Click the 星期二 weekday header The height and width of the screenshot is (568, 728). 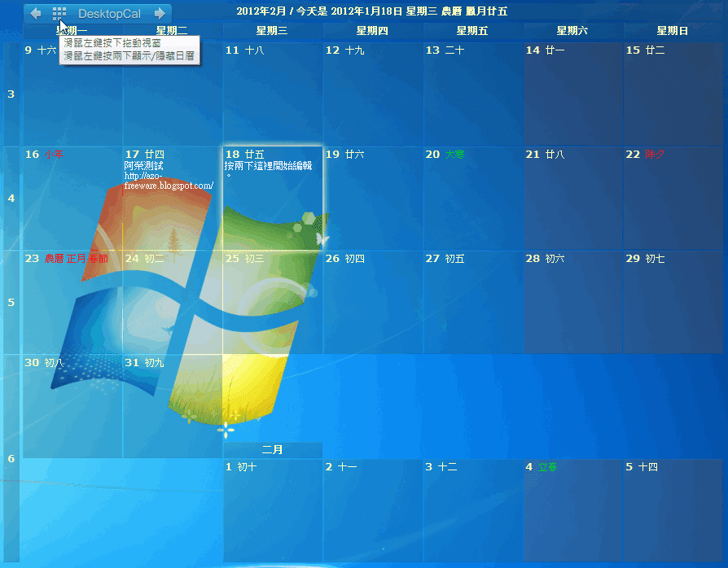coord(172,31)
